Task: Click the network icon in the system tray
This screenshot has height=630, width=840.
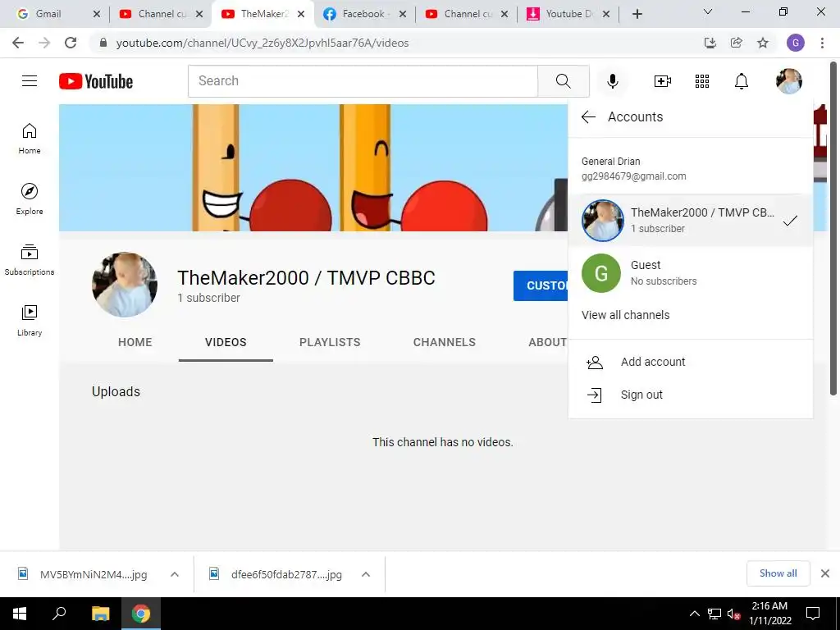Action: click(x=714, y=614)
